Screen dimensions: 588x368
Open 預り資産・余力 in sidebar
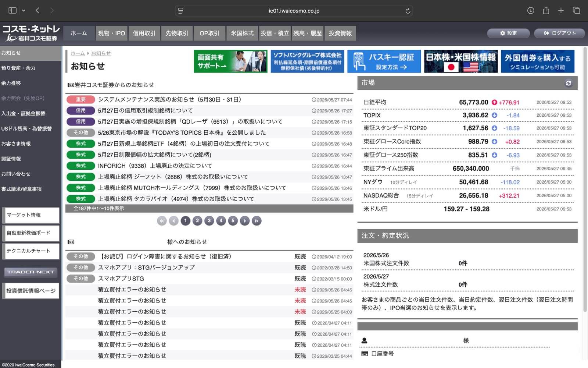point(31,68)
